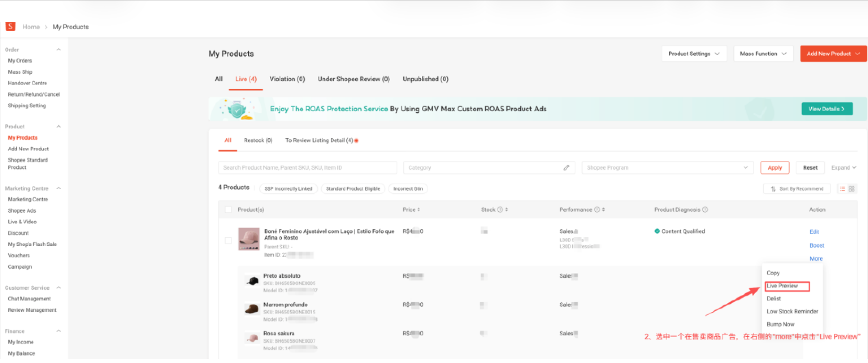Image resolution: width=868 pixels, height=363 pixels.
Task: Switch to the All products tab
Action: [x=219, y=79]
